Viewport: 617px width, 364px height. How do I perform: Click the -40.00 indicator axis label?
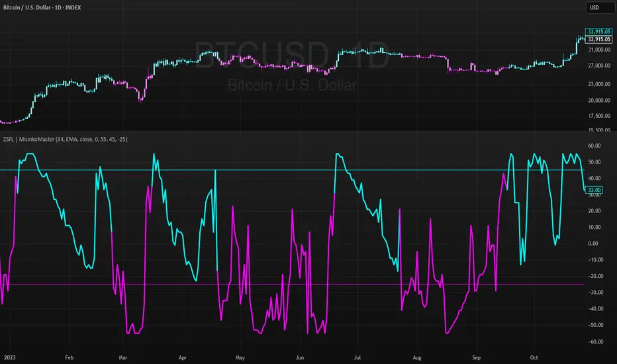click(x=595, y=309)
